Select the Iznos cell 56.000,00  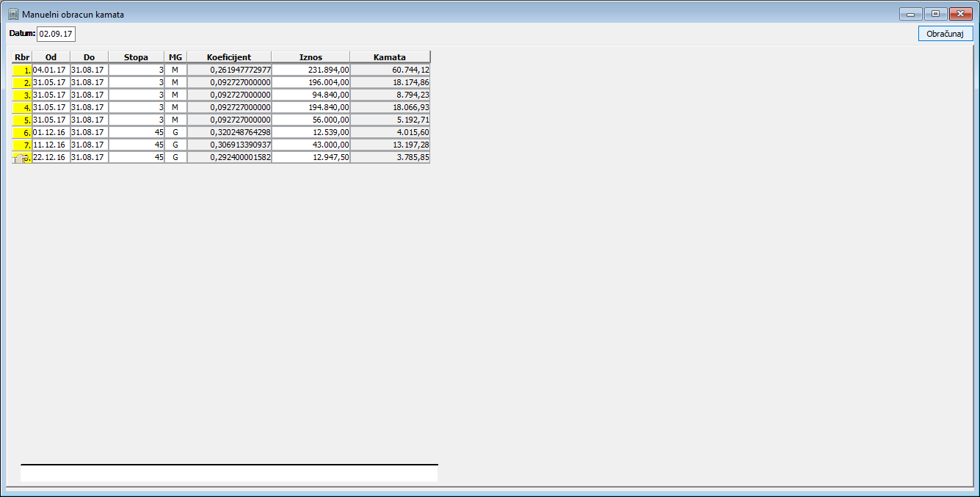tap(311, 120)
